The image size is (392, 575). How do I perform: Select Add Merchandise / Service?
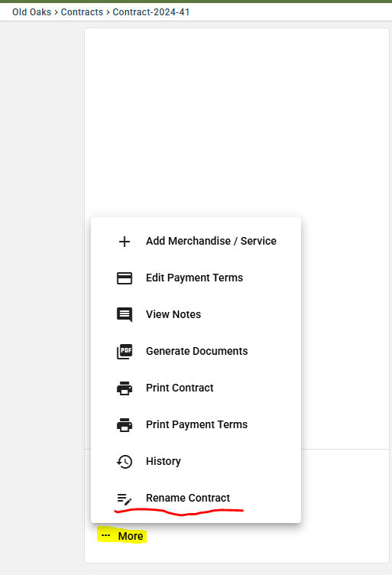pos(196,242)
